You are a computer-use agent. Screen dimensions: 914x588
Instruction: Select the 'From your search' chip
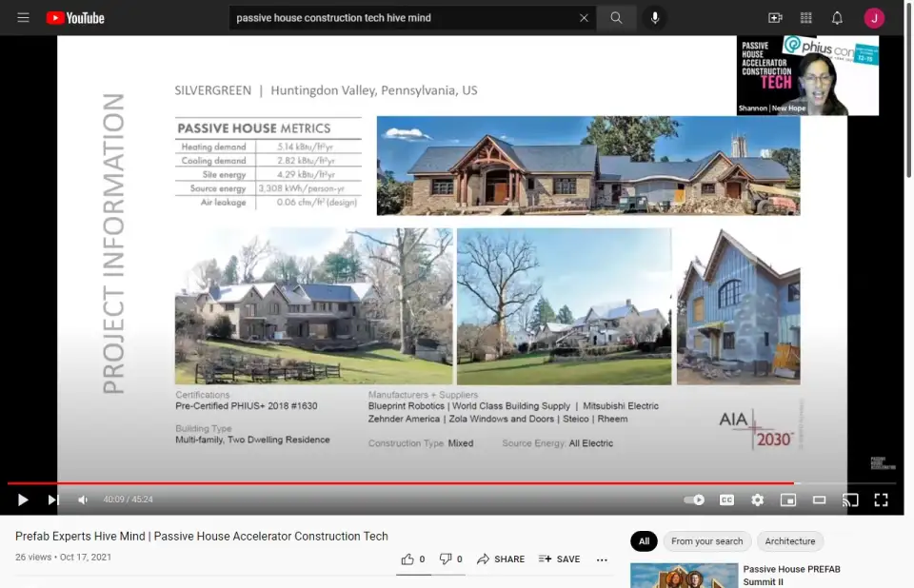(706, 541)
